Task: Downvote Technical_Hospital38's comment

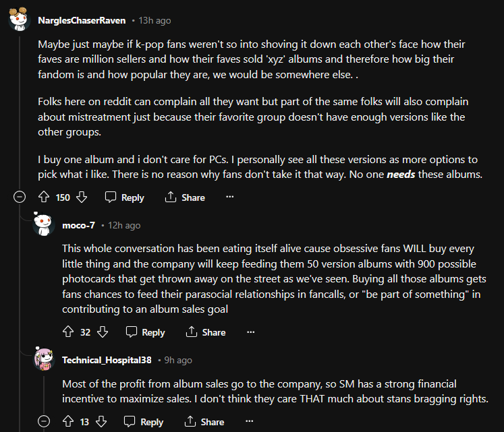Action: click(101, 422)
